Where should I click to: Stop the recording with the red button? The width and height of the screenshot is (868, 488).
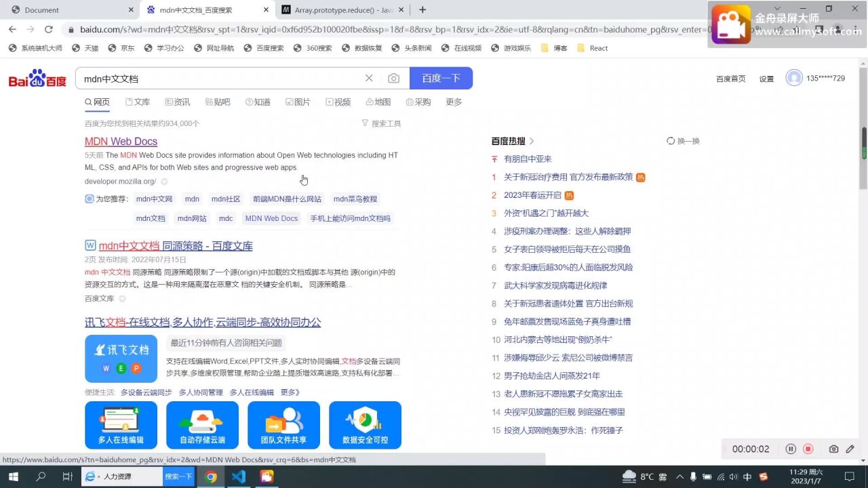(808, 449)
